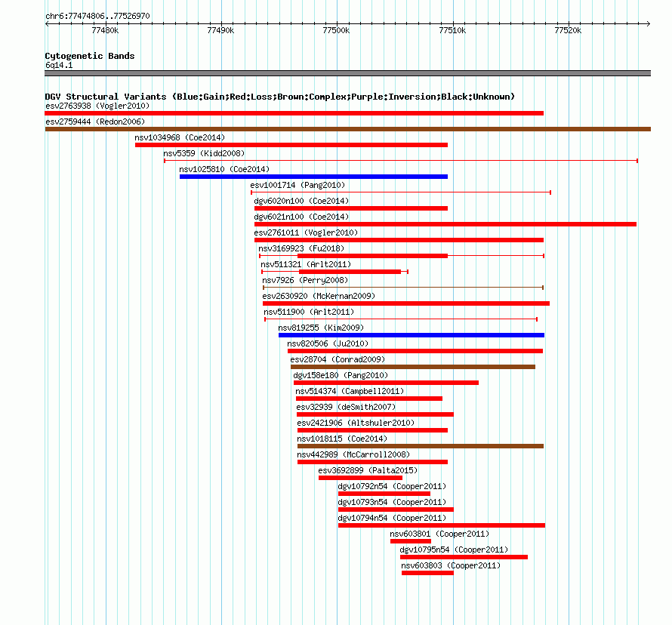Screen dimensions: 672x625
Task: Click nsv603801 (Cooper2011) label
Action: pos(439,534)
